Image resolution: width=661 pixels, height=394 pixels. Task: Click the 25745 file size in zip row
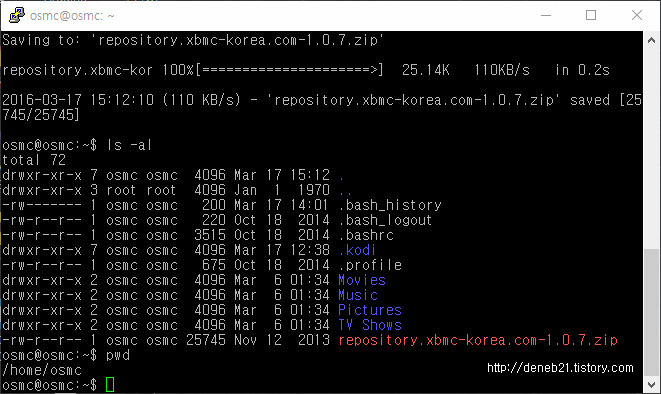tap(206, 340)
